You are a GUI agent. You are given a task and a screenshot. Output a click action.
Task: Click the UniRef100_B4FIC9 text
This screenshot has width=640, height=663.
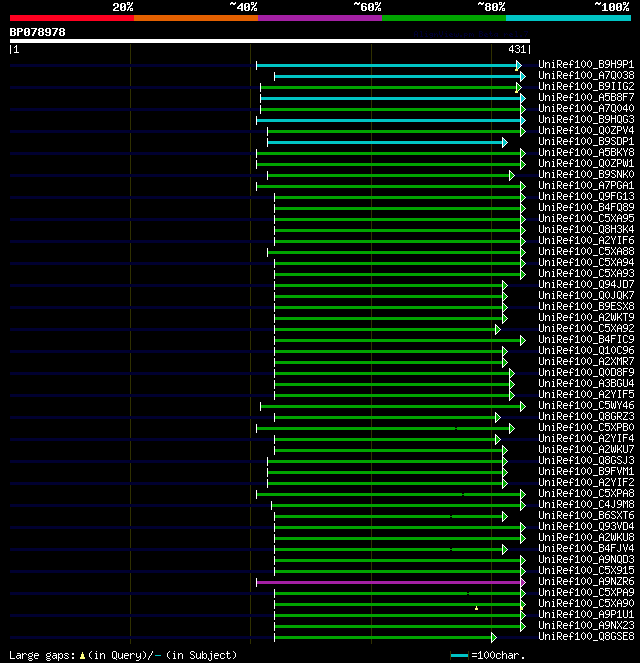(586, 339)
